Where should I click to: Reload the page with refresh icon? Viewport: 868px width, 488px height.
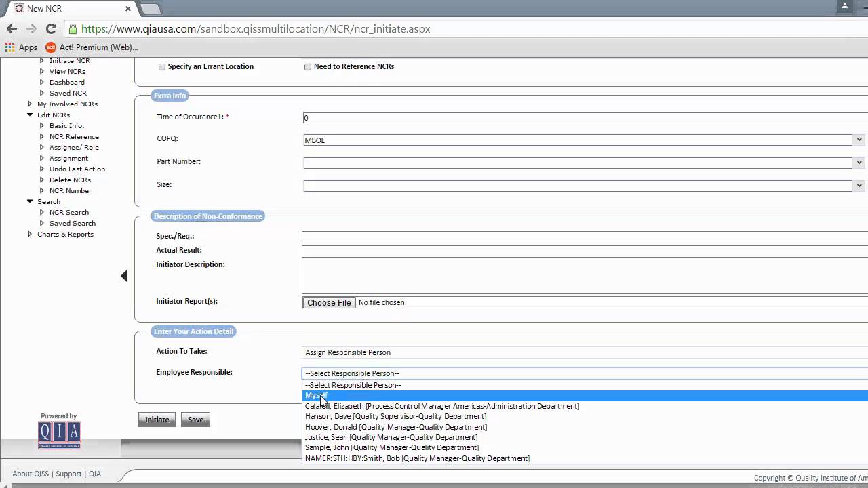coord(51,28)
